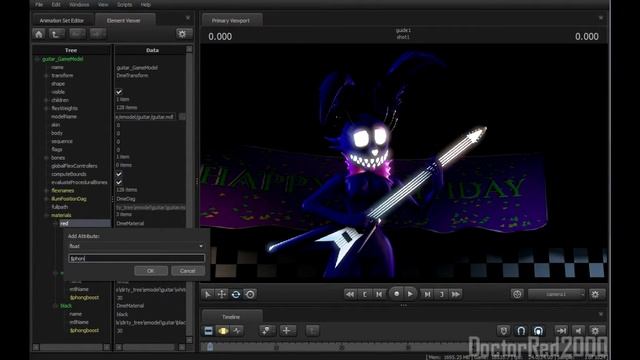Select the Timeline tab
The width and height of the screenshot is (640, 360).
(231, 317)
